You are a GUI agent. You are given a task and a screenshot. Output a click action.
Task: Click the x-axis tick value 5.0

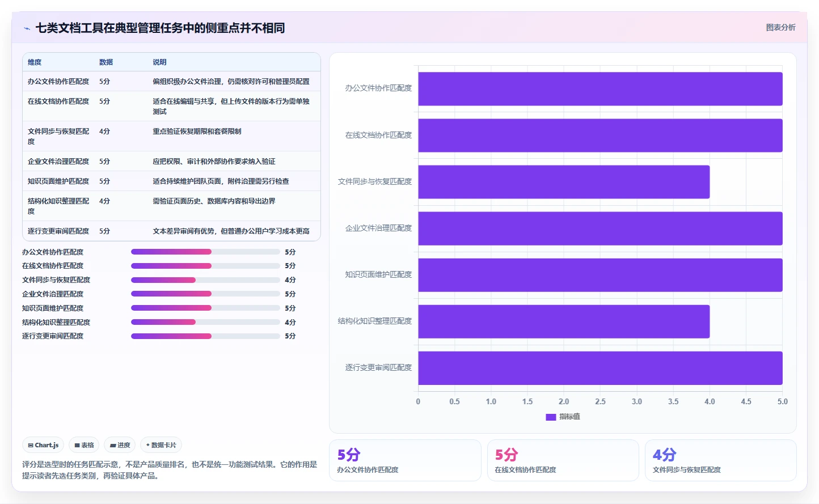point(782,401)
